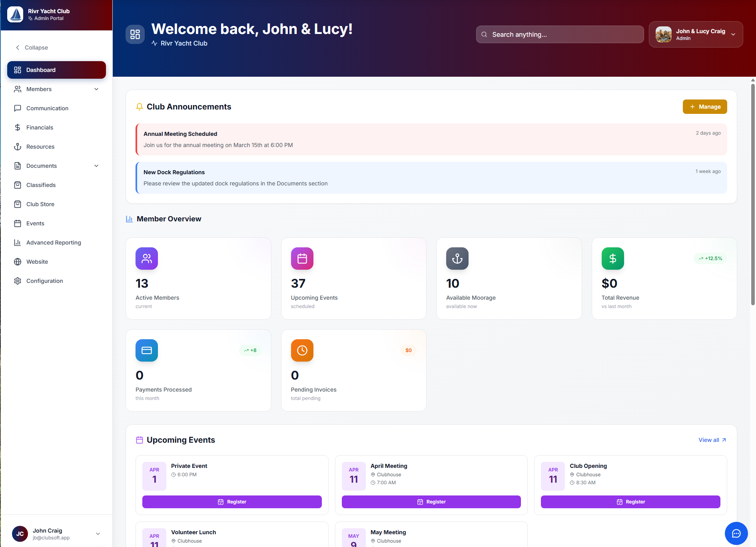Click the View all events link
The width and height of the screenshot is (756, 547).
pos(712,440)
